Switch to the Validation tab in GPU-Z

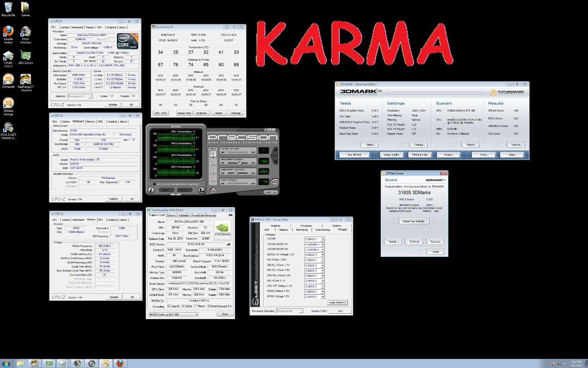pyautogui.click(x=183, y=215)
